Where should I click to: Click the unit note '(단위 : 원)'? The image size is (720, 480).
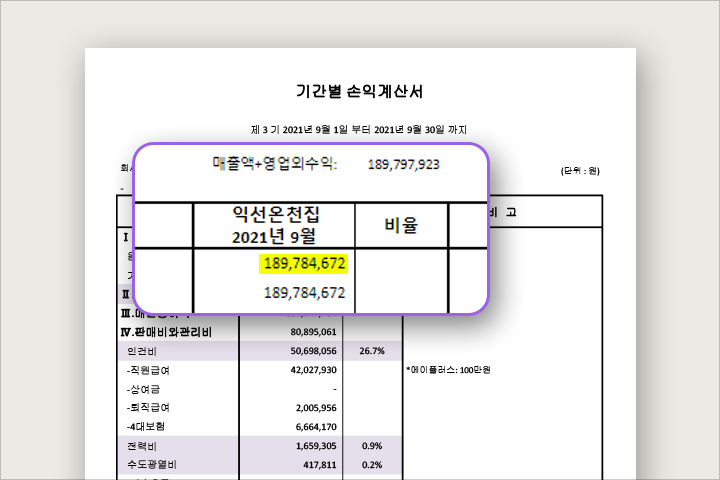pos(580,171)
